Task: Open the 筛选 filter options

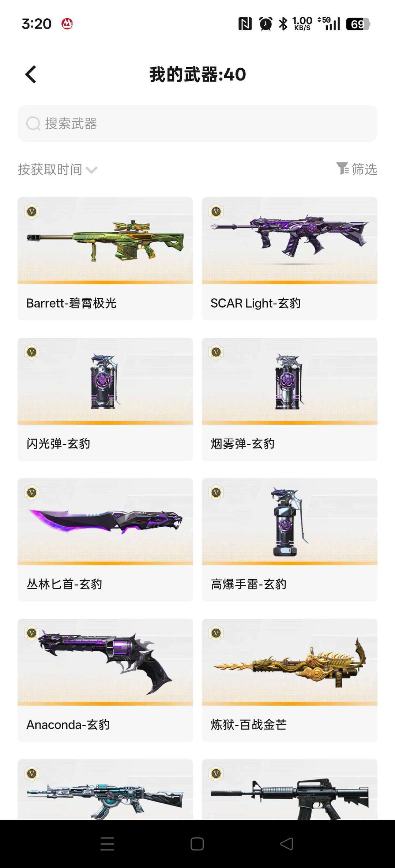Action: coord(357,169)
